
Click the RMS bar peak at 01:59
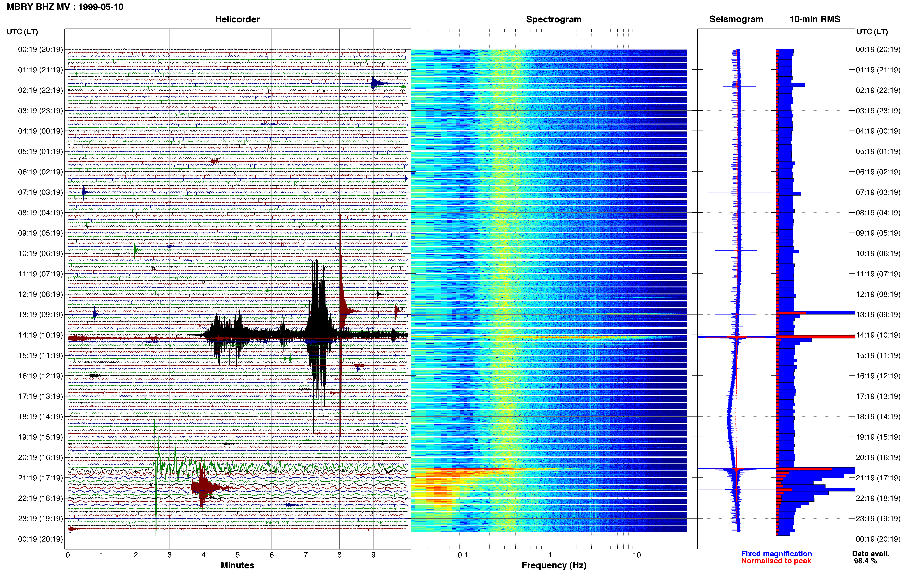tap(791, 85)
